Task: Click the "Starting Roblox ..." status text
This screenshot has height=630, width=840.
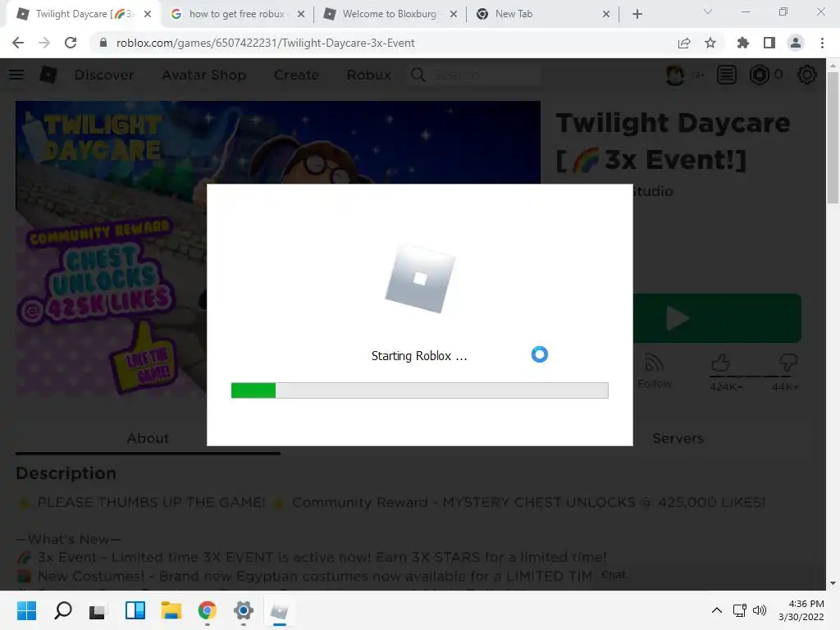Action: coord(419,356)
